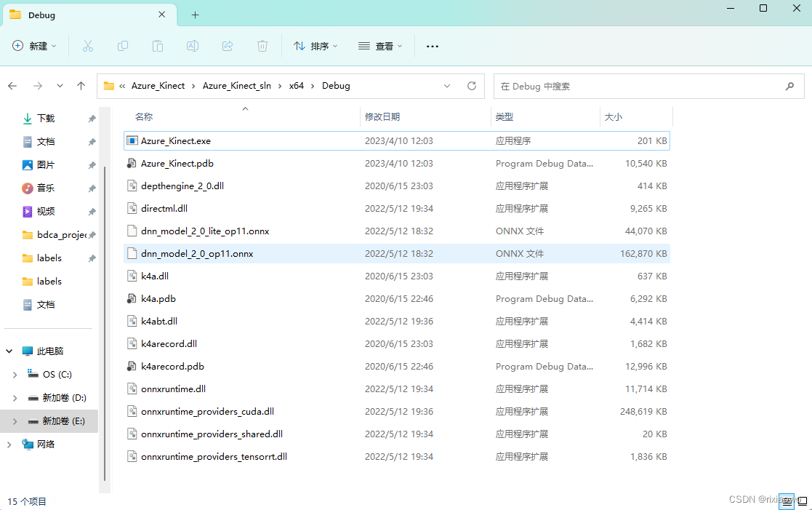Select 网络 in navigation pane
The image size is (812, 510).
[46, 445]
